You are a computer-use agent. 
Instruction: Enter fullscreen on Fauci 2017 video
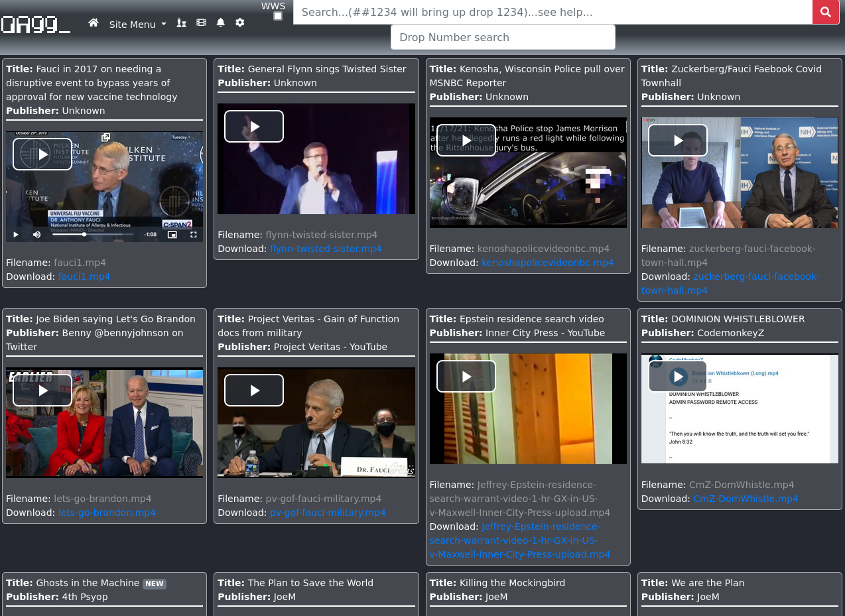pyautogui.click(x=194, y=234)
